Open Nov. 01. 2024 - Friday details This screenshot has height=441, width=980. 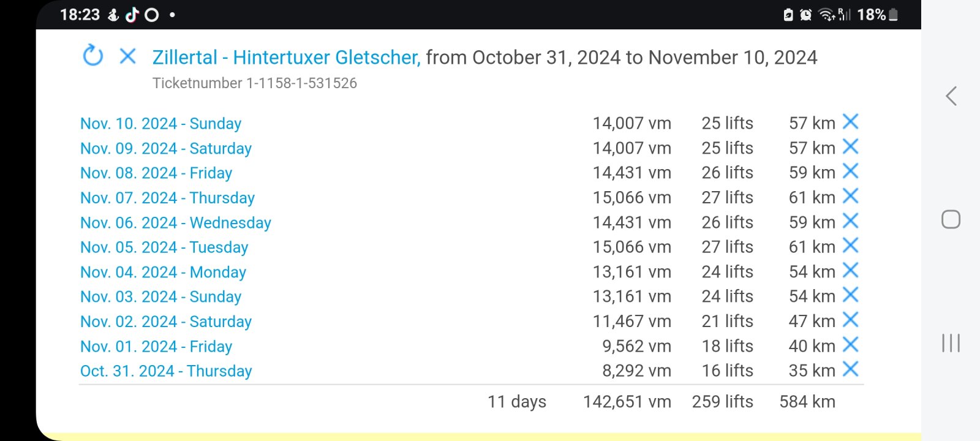pos(156,347)
